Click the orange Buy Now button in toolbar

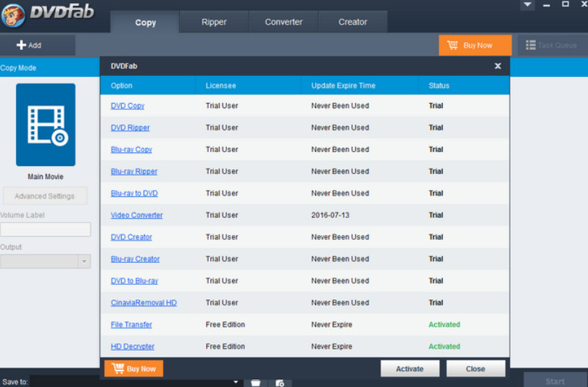click(x=475, y=46)
